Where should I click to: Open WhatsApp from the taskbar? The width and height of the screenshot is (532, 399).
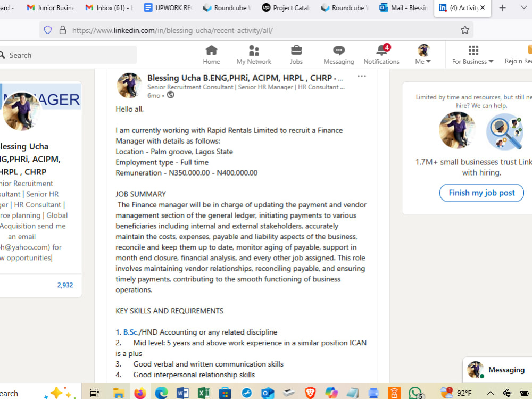[415, 393]
